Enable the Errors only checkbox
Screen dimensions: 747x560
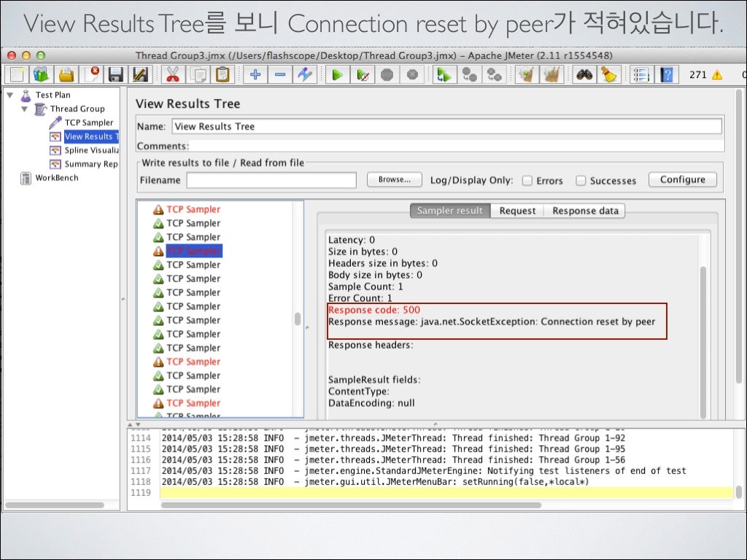click(x=527, y=181)
